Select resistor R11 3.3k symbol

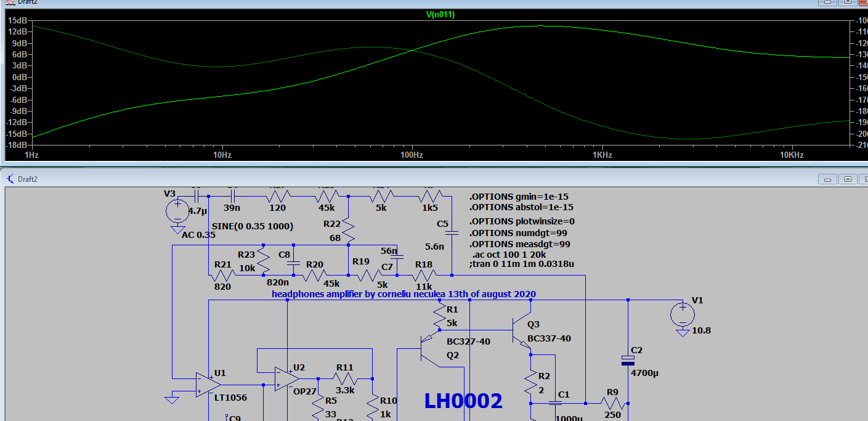click(x=345, y=378)
